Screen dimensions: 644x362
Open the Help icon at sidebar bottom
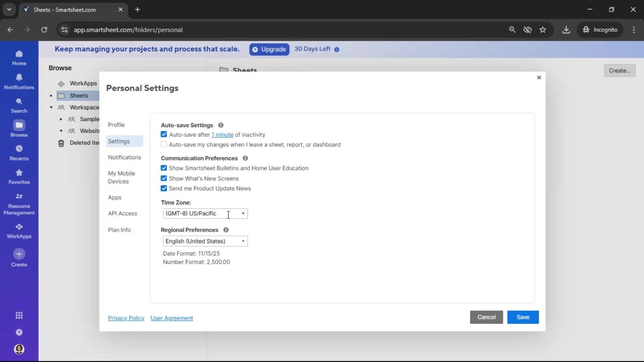click(x=19, y=332)
